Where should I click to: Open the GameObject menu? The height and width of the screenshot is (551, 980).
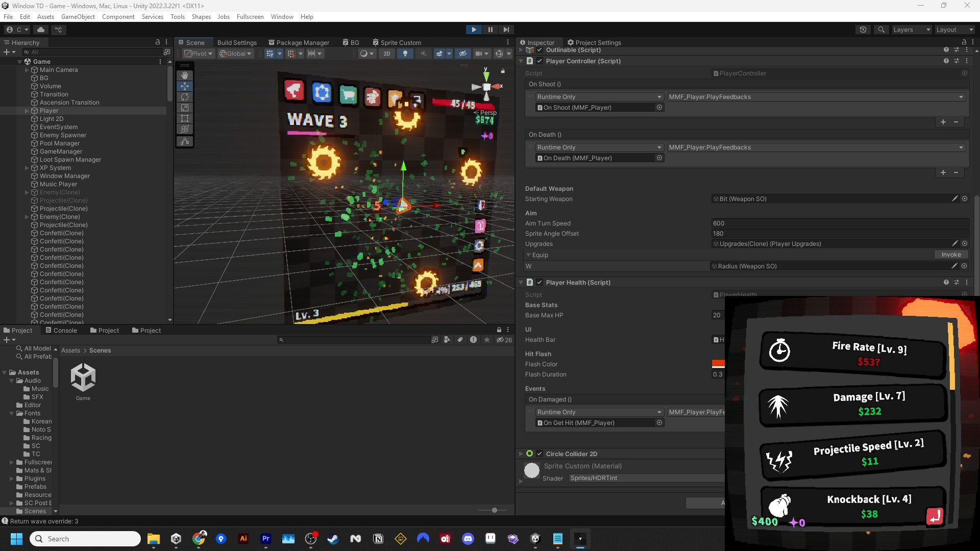(78, 16)
